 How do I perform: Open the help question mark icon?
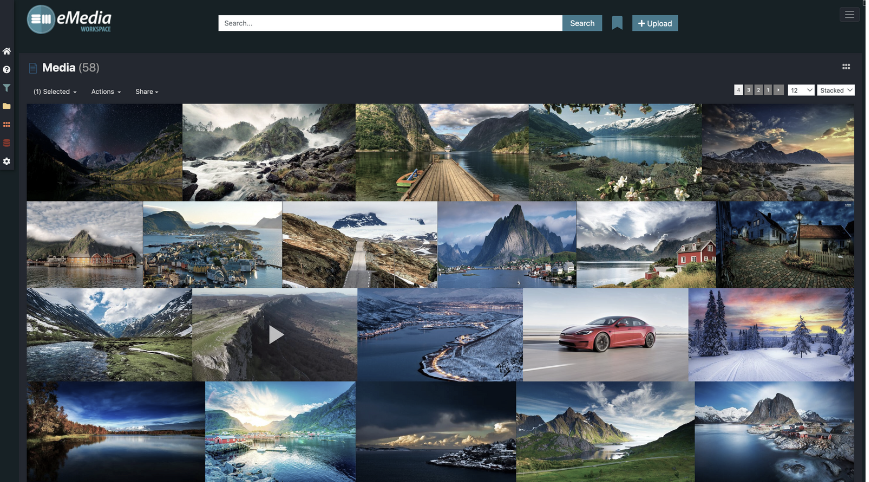[7, 70]
